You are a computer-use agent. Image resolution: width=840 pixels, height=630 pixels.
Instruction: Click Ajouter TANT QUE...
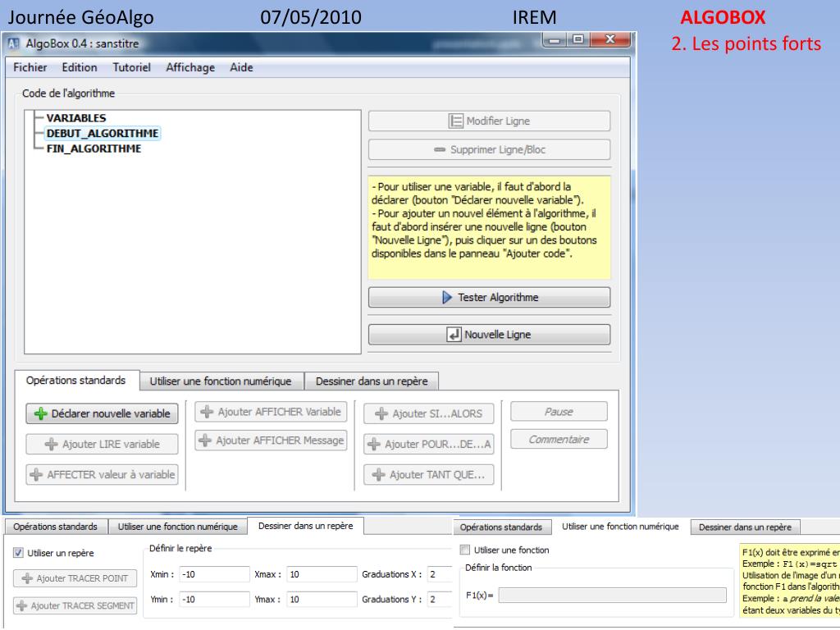[428, 475]
